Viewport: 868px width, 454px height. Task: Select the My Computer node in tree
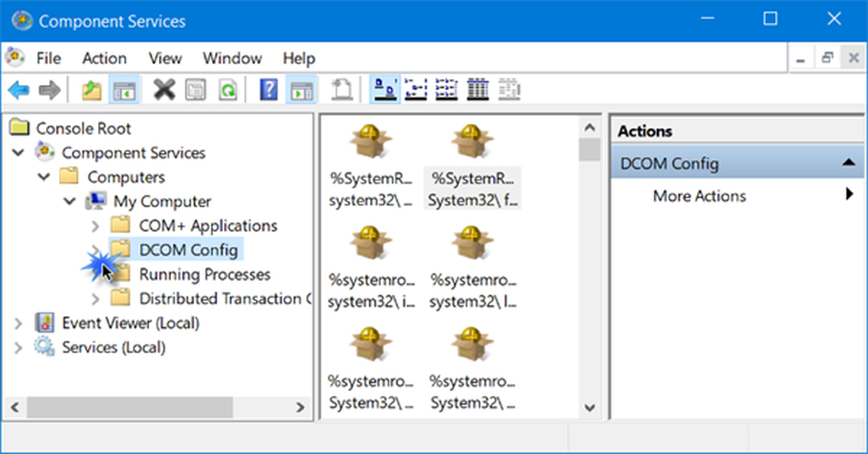(161, 201)
